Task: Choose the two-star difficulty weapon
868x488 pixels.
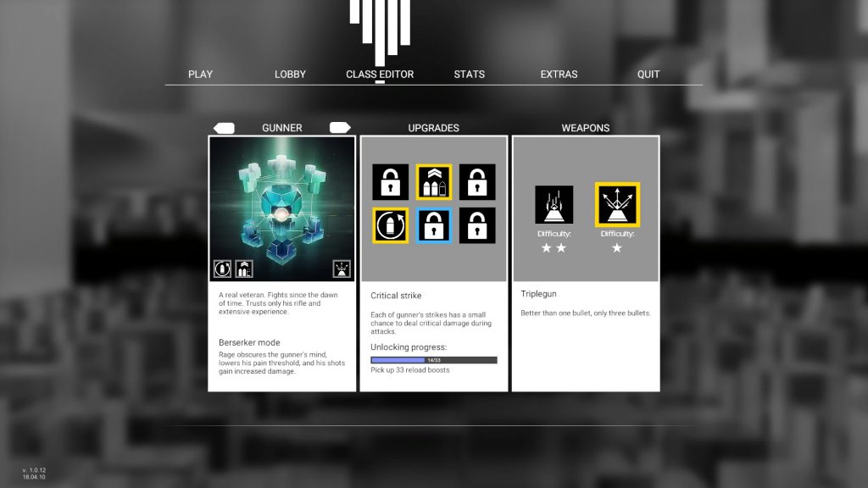Action: 554,205
